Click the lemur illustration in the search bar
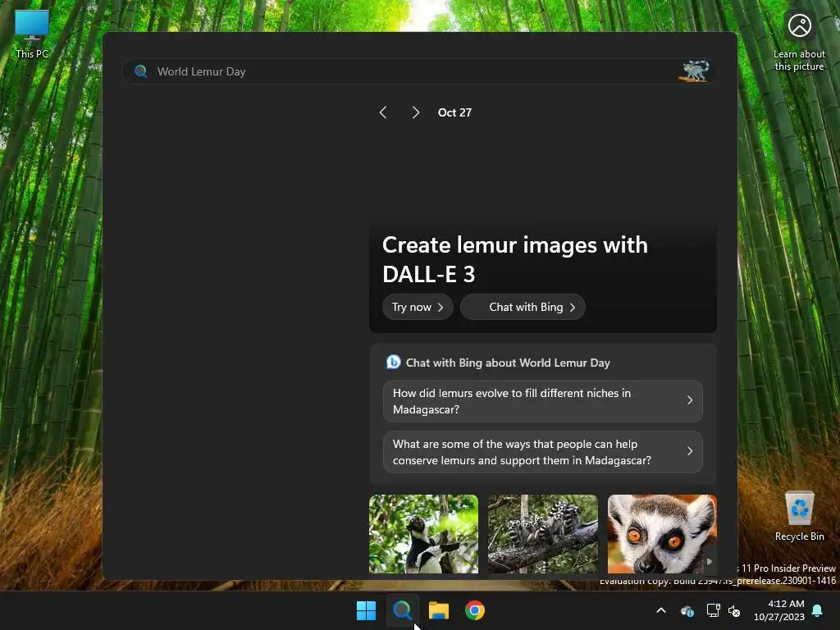The height and width of the screenshot is (630, 840). [695, 71]
